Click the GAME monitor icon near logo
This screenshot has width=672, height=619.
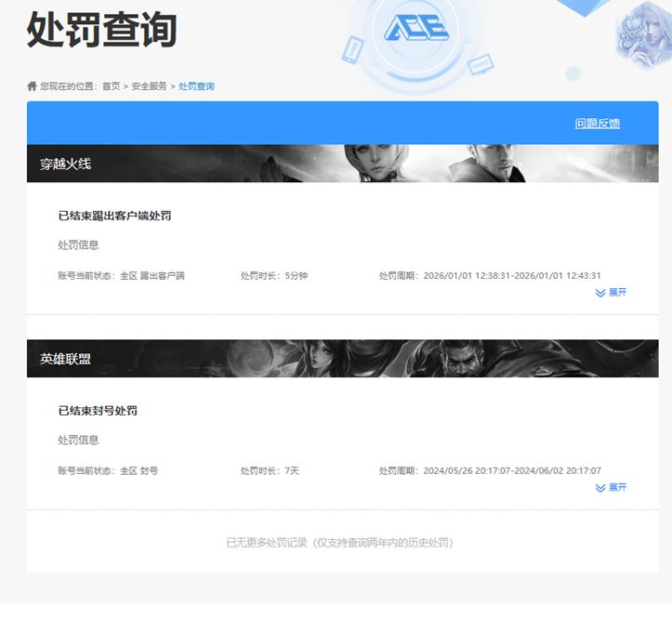coord(481,65)
